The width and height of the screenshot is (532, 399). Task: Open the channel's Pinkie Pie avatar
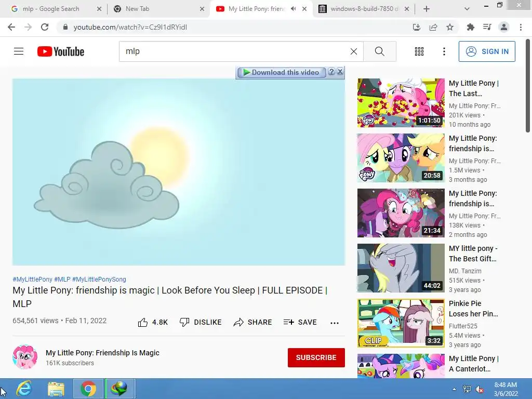[x=25, y=357]
